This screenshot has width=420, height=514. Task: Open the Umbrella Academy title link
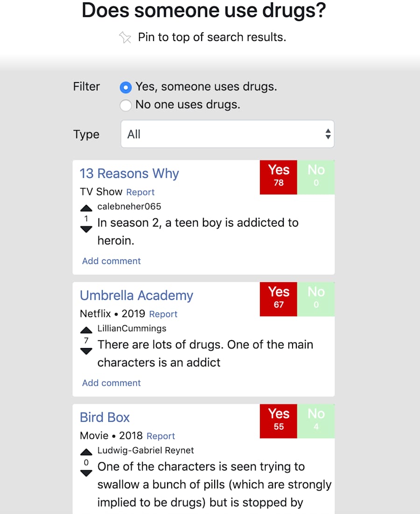click(136, 295)
